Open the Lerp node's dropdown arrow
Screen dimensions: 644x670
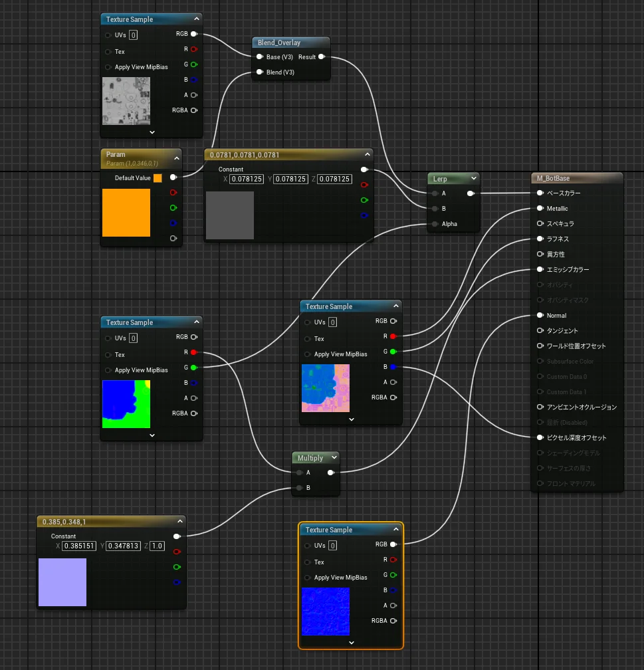coord(473,179)
